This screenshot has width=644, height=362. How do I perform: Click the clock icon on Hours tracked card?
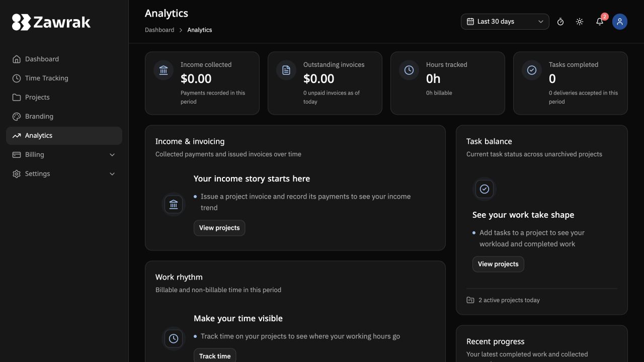tap(409, 70)
